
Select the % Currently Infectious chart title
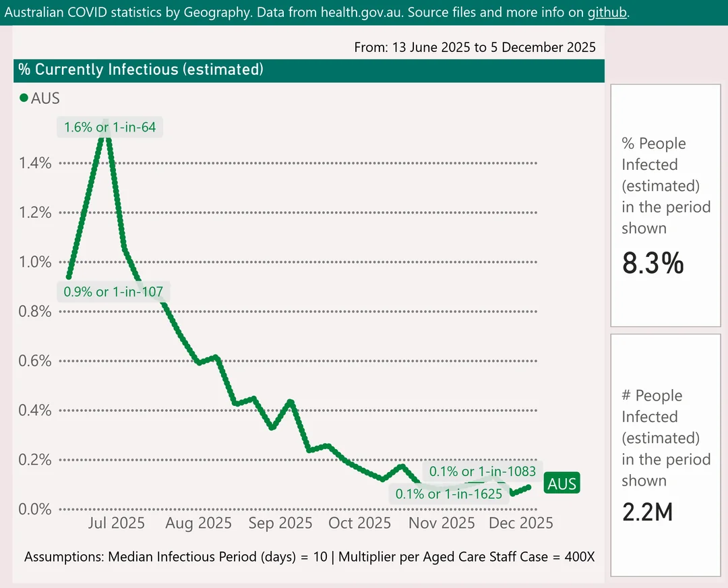coord(140,69)
